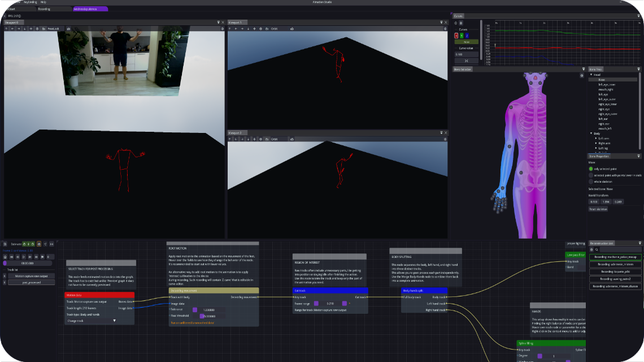Click the Reset skeleton button
The image size is (644, 362).
coord(598,209)
